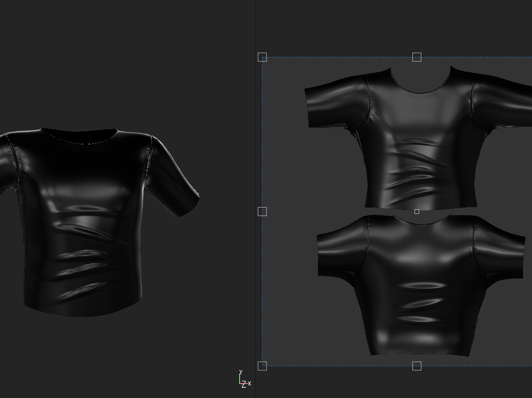
Task: Click the small center pivot square
Action: [417, 211]
